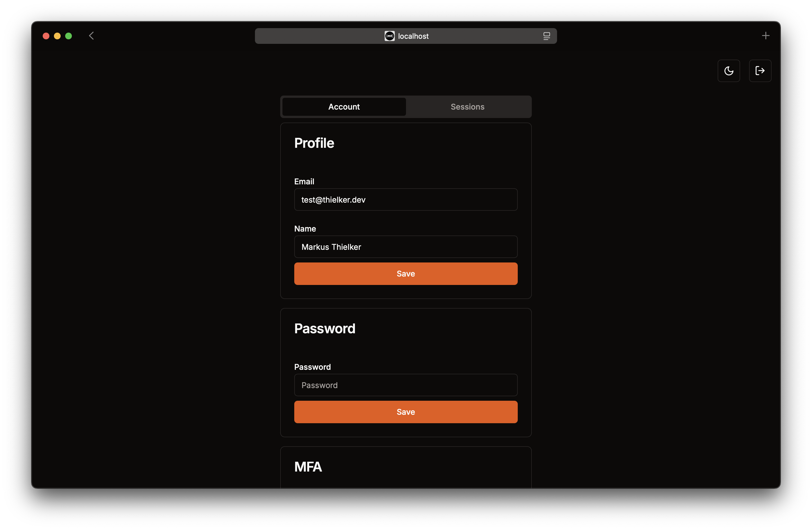The height and width of the screenshot is (530, 812).
Task: Click the MFA section heading
Action: click(308, 467)
